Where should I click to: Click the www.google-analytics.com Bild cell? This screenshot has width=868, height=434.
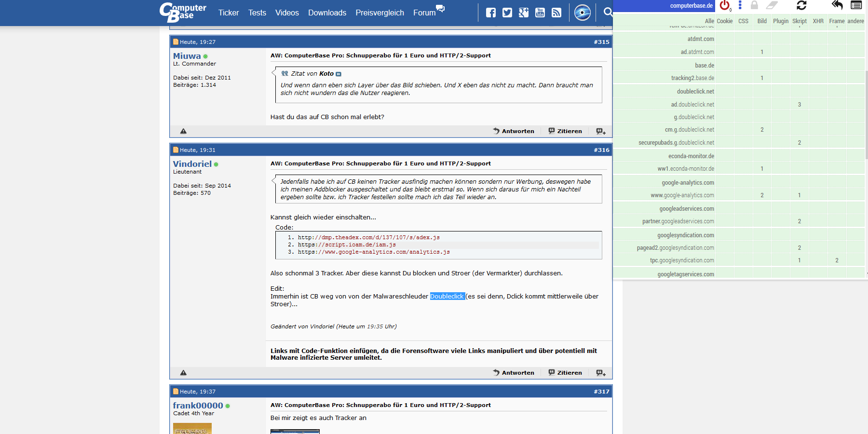point(762,195)
